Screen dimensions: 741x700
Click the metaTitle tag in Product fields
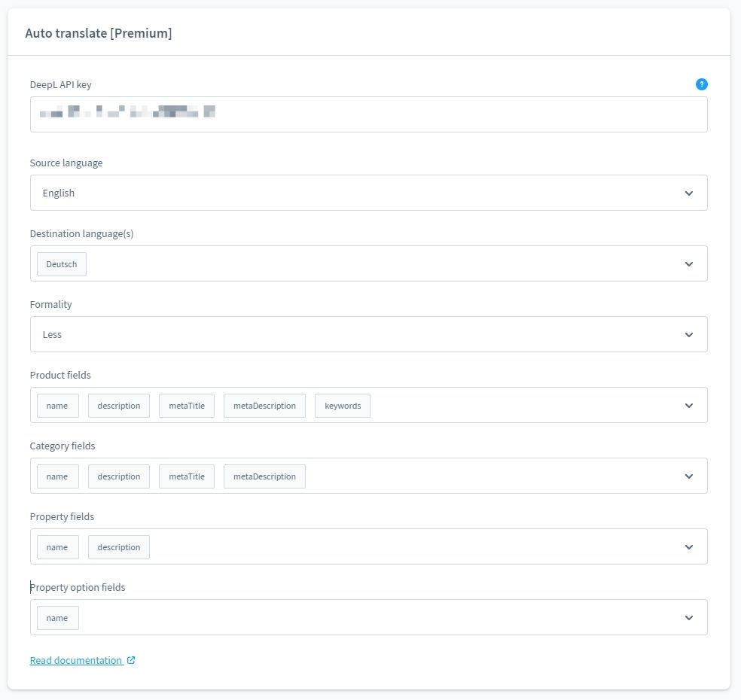pyautogui.click(x=187, y=406)
